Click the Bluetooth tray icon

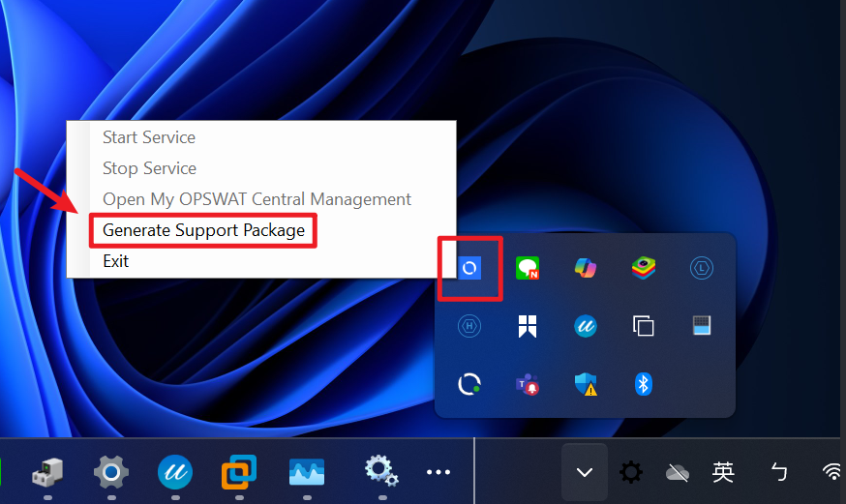pyautogui.click(x=644, y=384)
